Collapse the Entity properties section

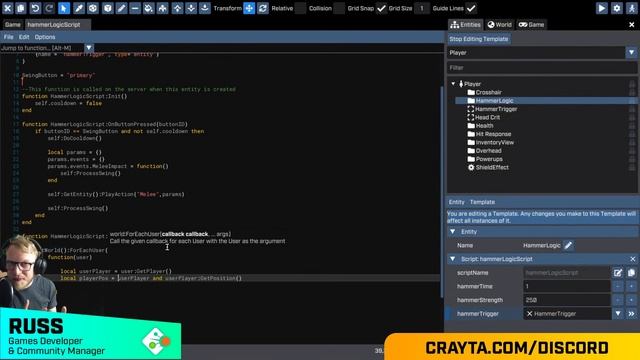[x=453, y=231]
